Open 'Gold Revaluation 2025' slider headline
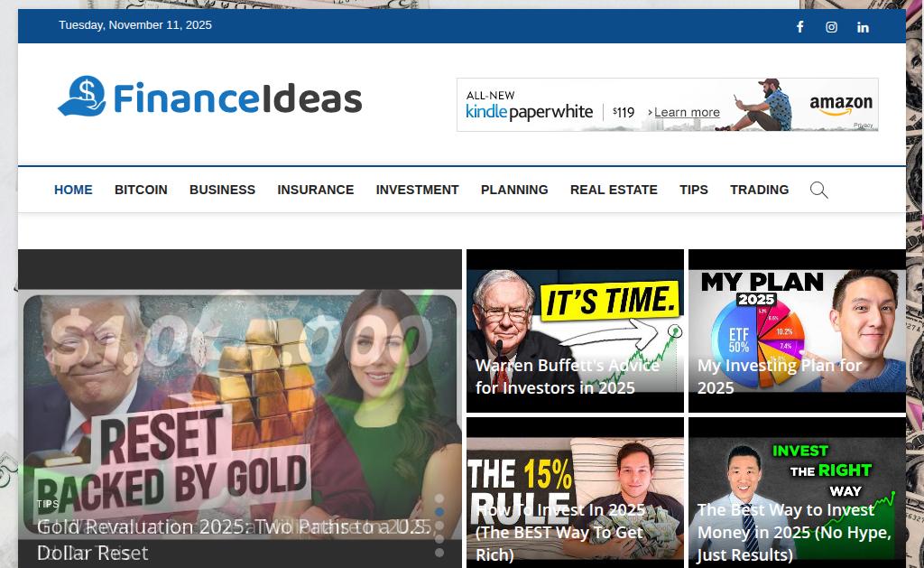Screen dimensions: 924x568 (x=234, y=540)
